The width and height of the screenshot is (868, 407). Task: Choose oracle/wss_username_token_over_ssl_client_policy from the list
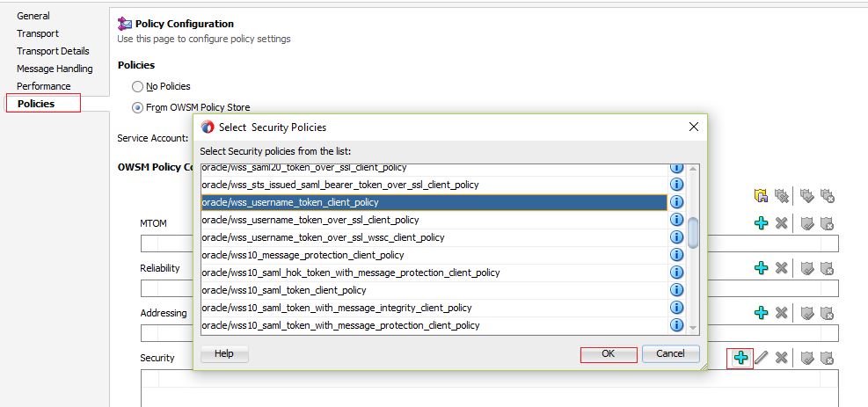coord(310,220)
